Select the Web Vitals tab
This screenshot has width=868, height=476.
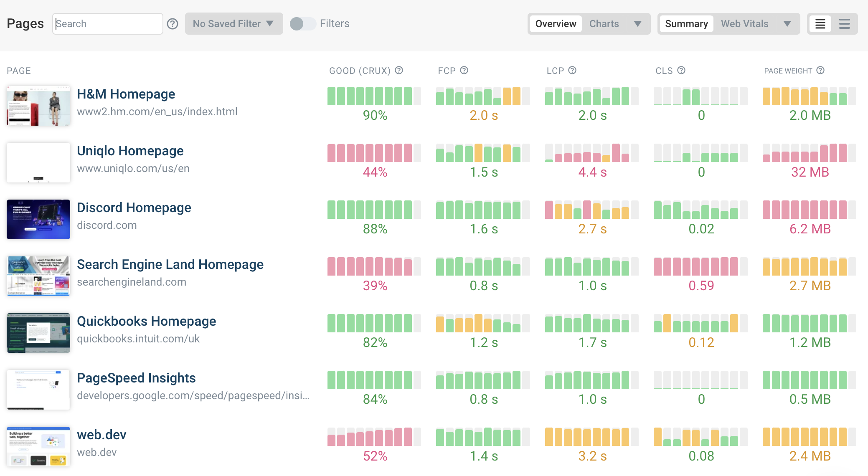click(x=744, y=24)
